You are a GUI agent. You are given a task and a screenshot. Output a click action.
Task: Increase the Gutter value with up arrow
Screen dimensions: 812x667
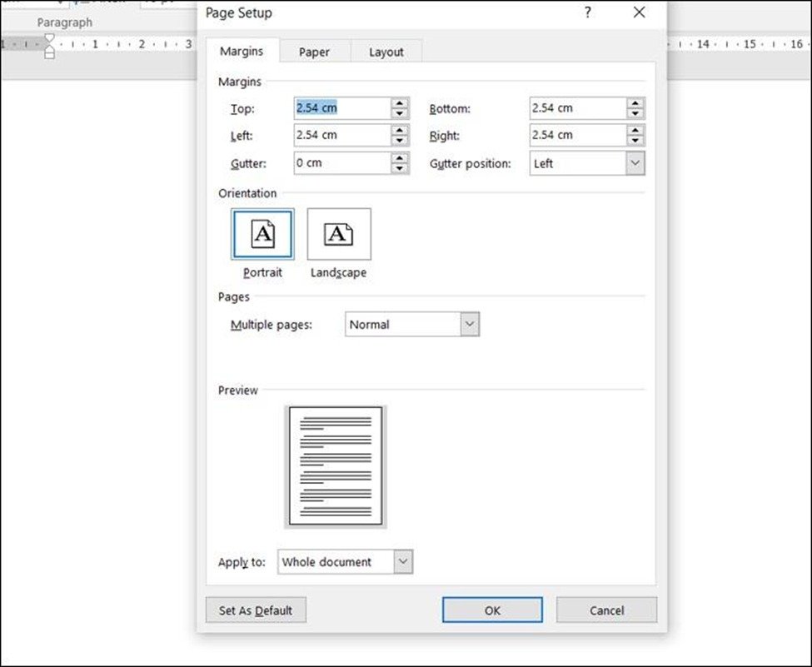click(x=399, y=157)
